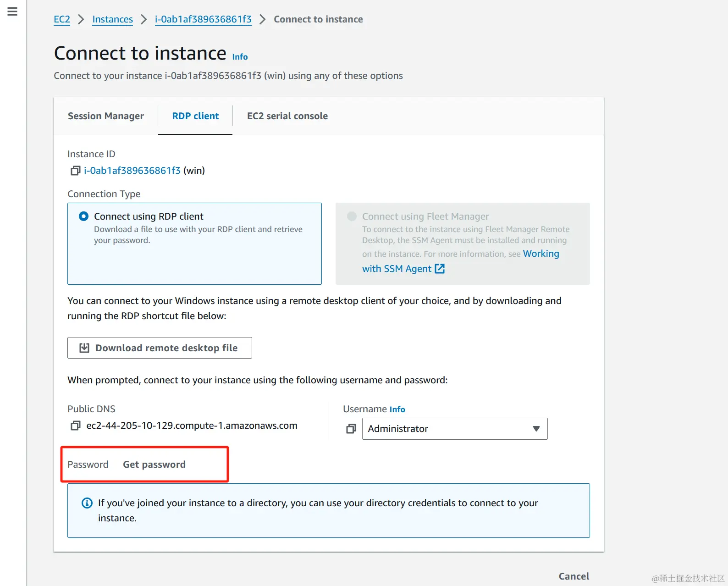Switch to the Session Manager tab
The image size is (728, 586).
(x=106, y=116)
